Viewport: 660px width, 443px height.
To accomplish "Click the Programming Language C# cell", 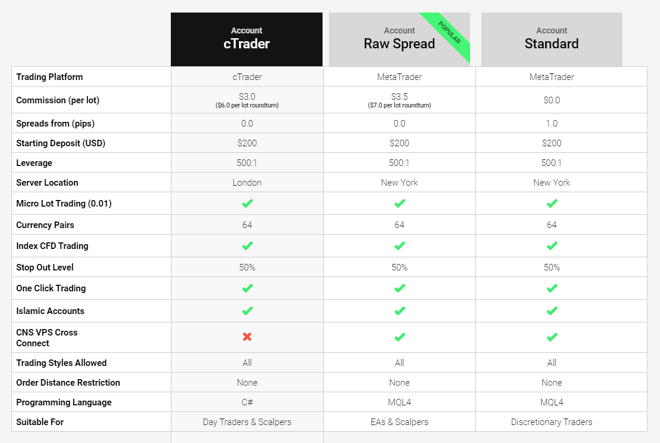I will click(247, 402).
